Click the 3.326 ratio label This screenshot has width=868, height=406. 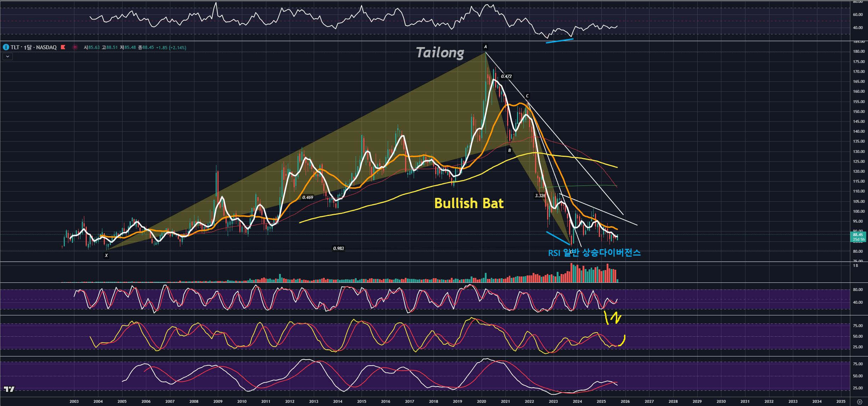pos(540,195)
